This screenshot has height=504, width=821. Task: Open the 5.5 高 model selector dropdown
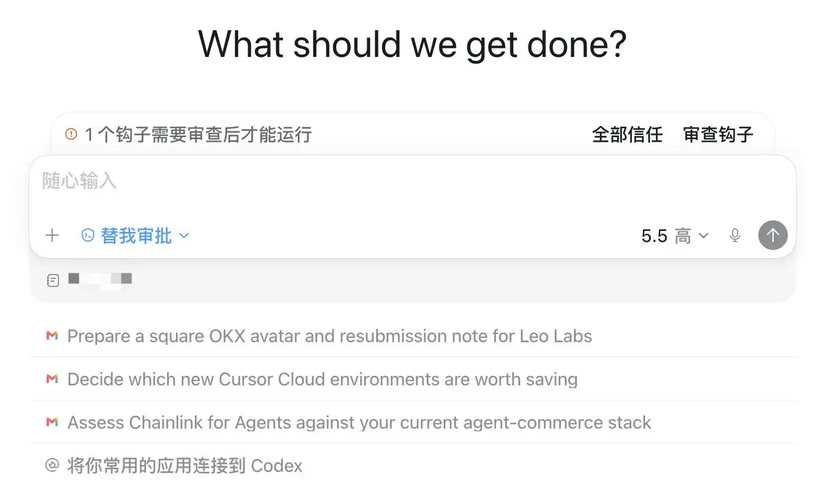pyautogui.click(x=675, y=236)
